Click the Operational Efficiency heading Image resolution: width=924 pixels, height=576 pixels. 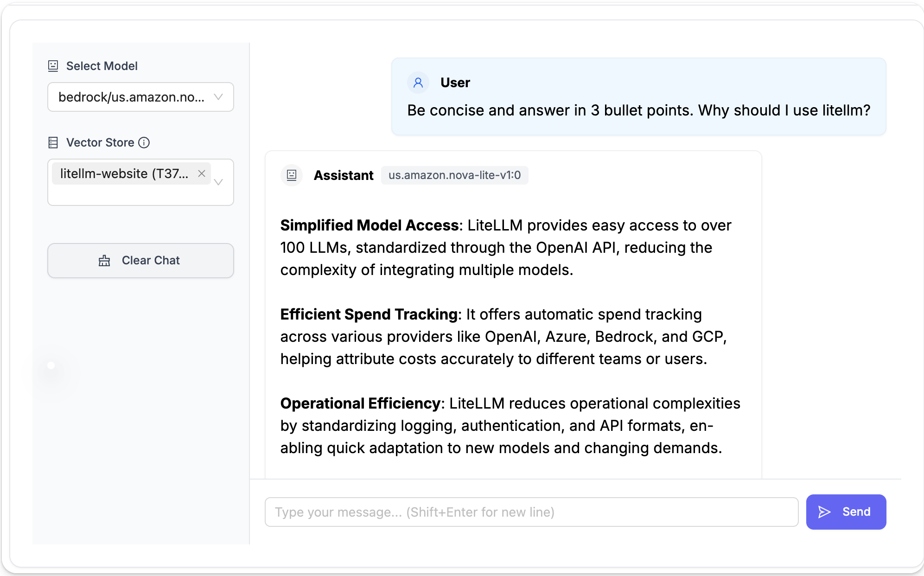tap(360, 403)
